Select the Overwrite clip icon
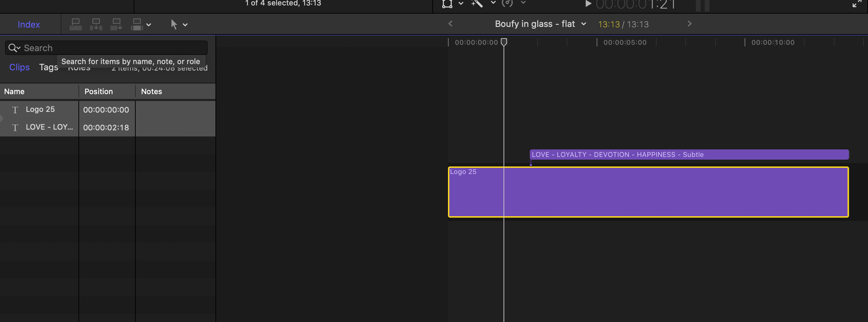The width and height of the screenshot is (868, 322). pyautogui.click(x=137, y=24)
